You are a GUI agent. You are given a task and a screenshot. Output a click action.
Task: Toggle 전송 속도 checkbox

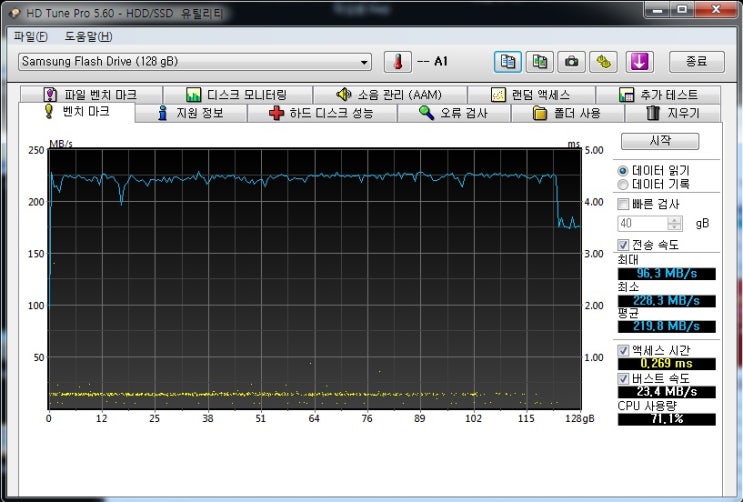pyautogui.click(x=623, y=245)
